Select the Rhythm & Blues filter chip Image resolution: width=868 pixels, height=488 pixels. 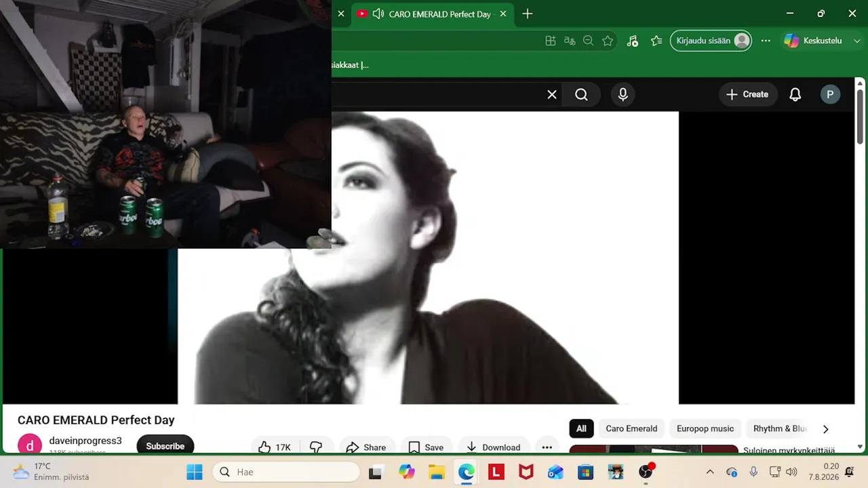780,428
